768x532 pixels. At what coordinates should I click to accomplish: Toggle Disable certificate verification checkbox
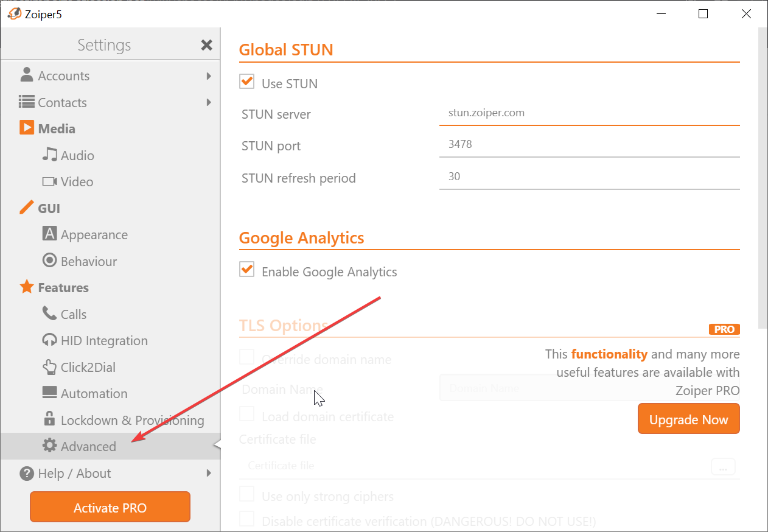point(246,519)
